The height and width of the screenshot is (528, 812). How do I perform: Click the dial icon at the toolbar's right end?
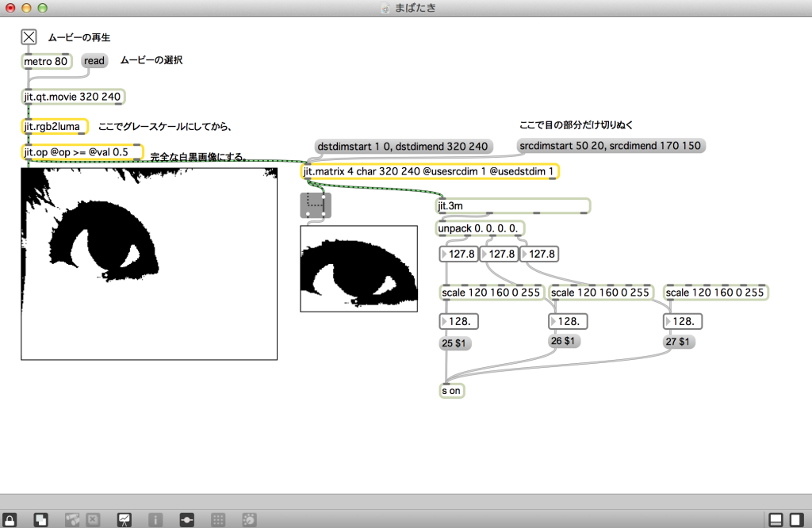click(248, 518)
